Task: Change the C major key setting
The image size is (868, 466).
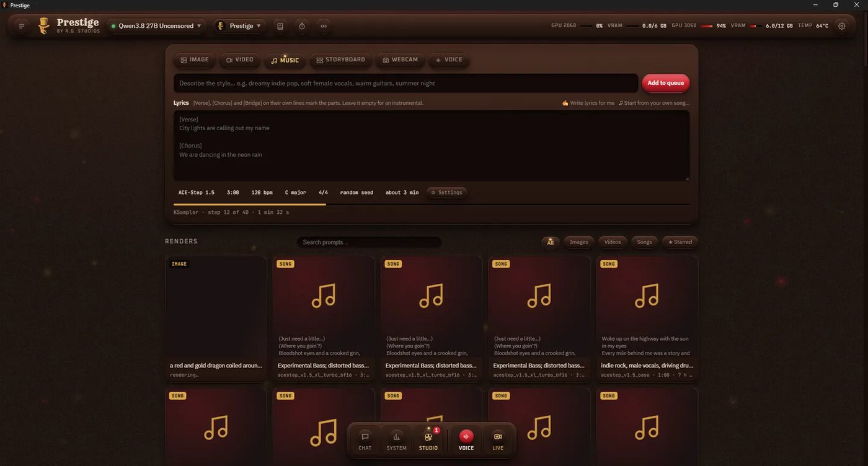Action: tap(296, 193)
